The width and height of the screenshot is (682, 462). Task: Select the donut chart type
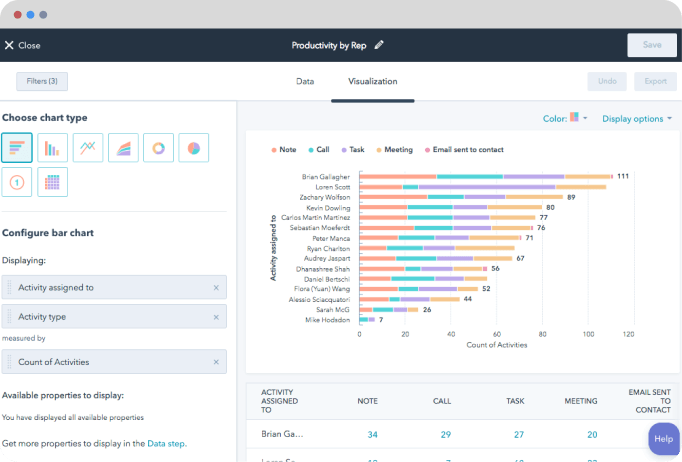158,147
